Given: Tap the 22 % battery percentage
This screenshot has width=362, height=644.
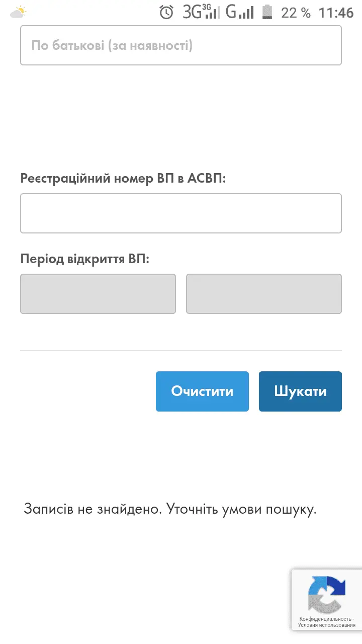Looking at the screenshot, I should tap(296, 13).
